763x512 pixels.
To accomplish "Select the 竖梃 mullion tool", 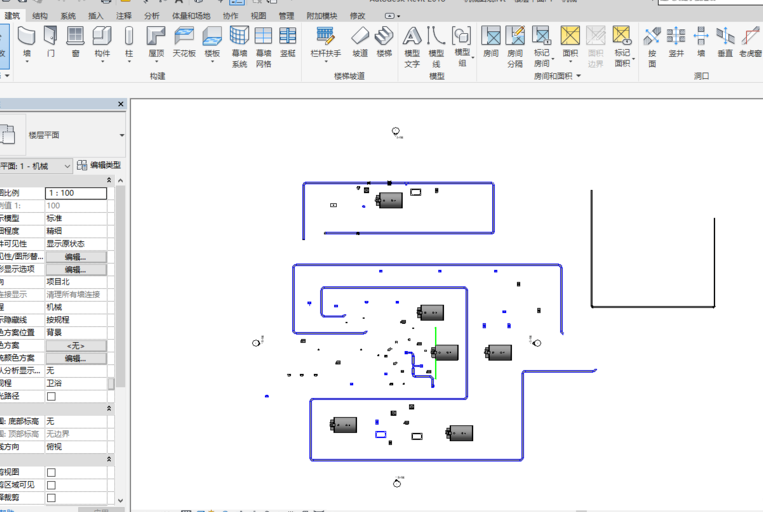I will [x=288, y=42].
